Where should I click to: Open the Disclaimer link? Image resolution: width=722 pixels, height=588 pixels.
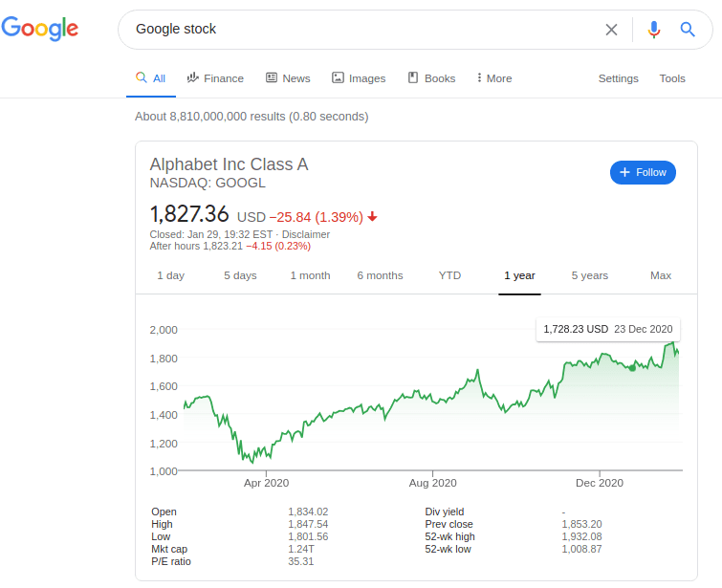306,234
